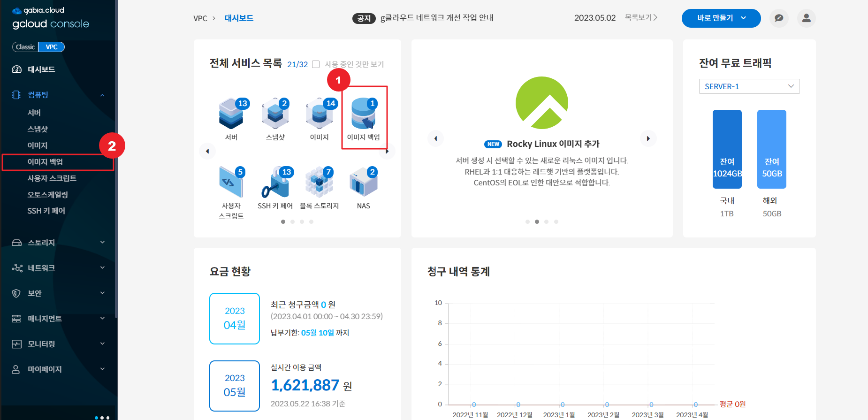868x420 pixels.
Task: Switch to VPC console mode
Action: pos(52,47)
